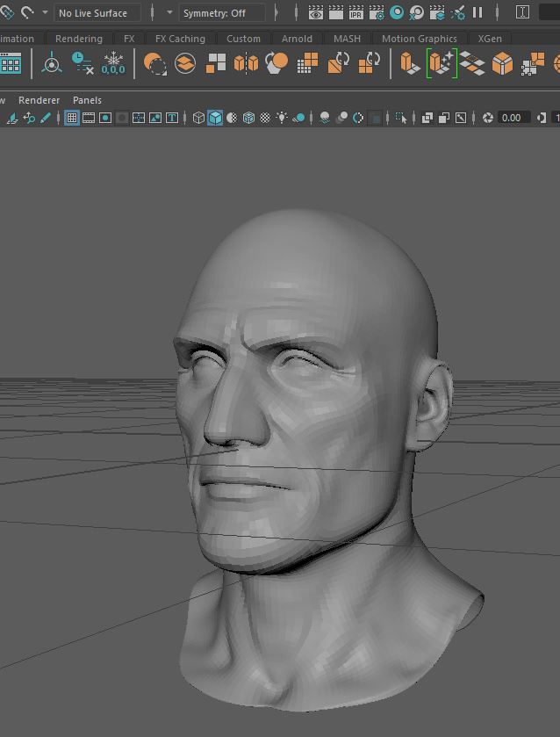Open the Panels viewport menu

87,100
